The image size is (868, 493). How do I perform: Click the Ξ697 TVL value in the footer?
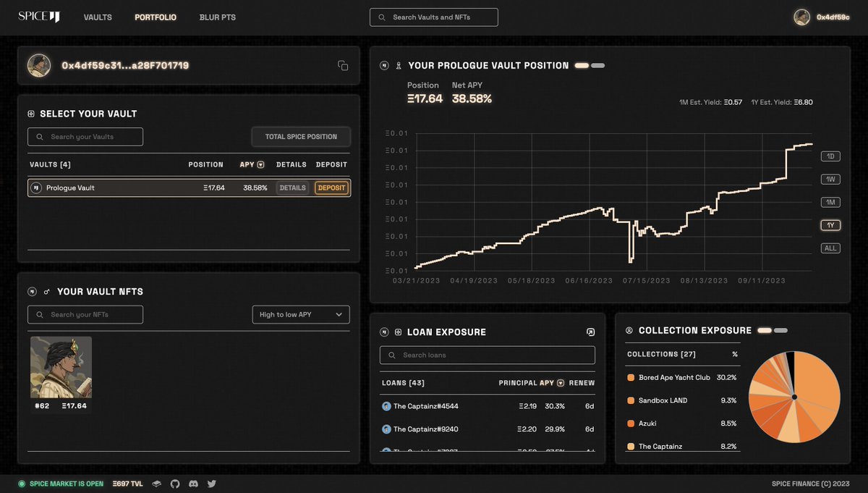(128, 484)
